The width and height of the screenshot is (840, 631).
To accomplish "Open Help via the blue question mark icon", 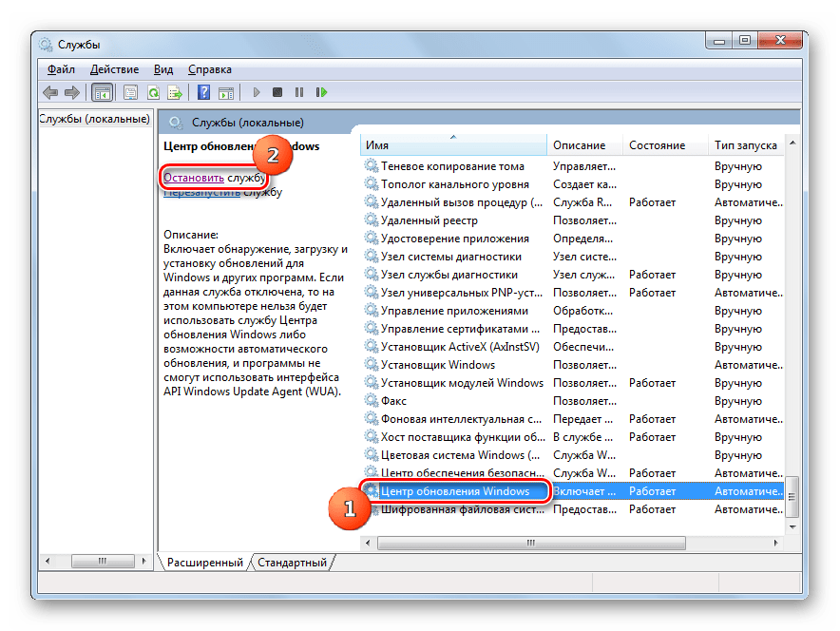I will click(x=203, y=92).
